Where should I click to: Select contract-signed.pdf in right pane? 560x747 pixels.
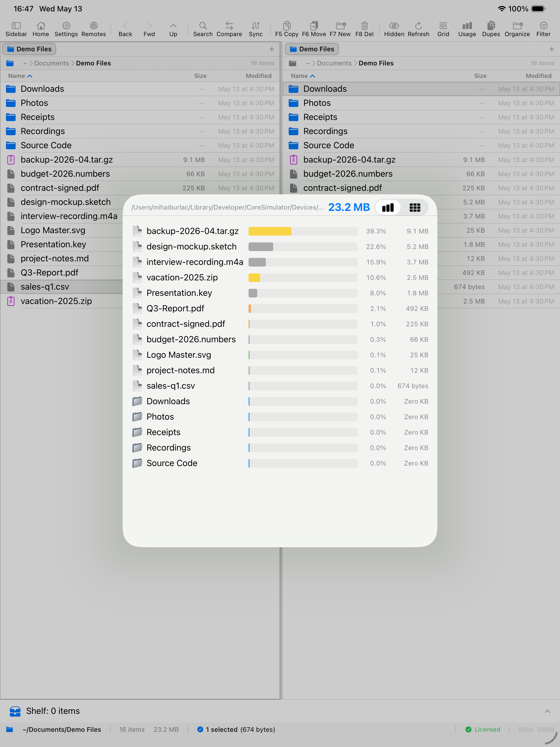[421, 188]
